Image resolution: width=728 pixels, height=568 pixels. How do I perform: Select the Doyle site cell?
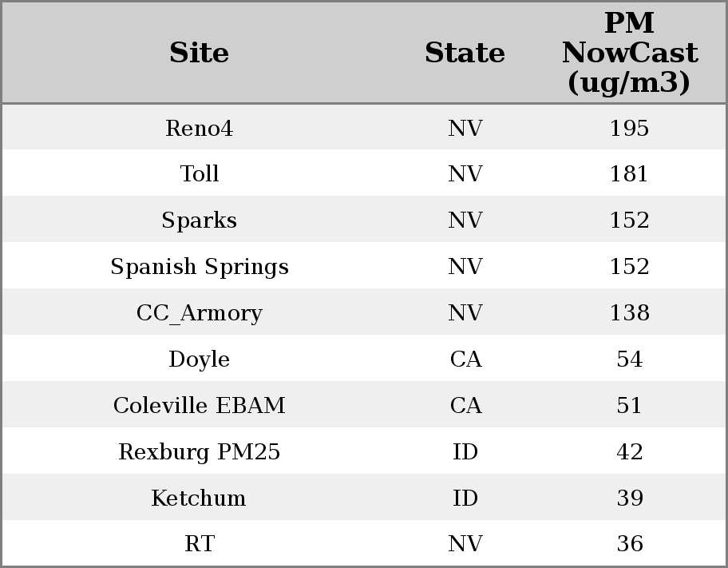[x=199, y=359]
